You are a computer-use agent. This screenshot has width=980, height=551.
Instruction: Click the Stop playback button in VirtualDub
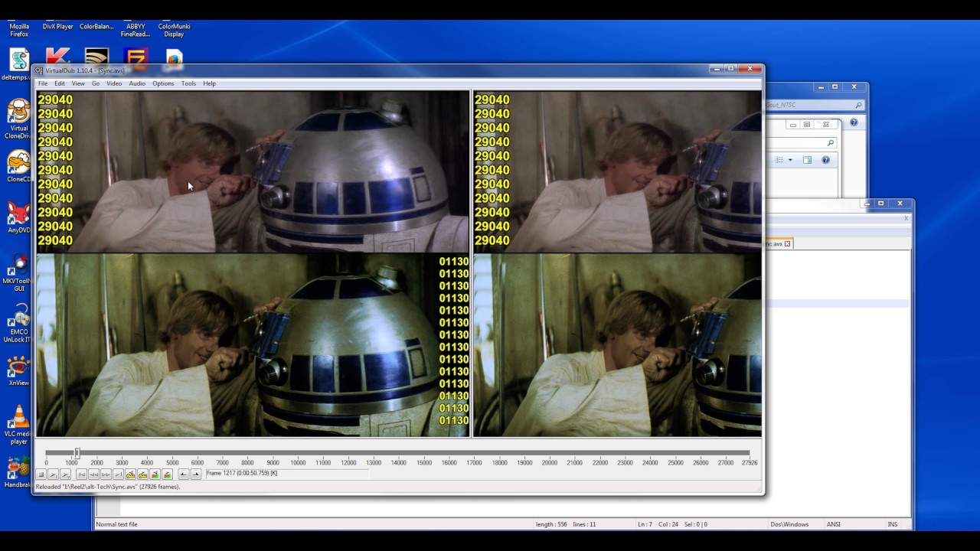(x=41, y=474)
